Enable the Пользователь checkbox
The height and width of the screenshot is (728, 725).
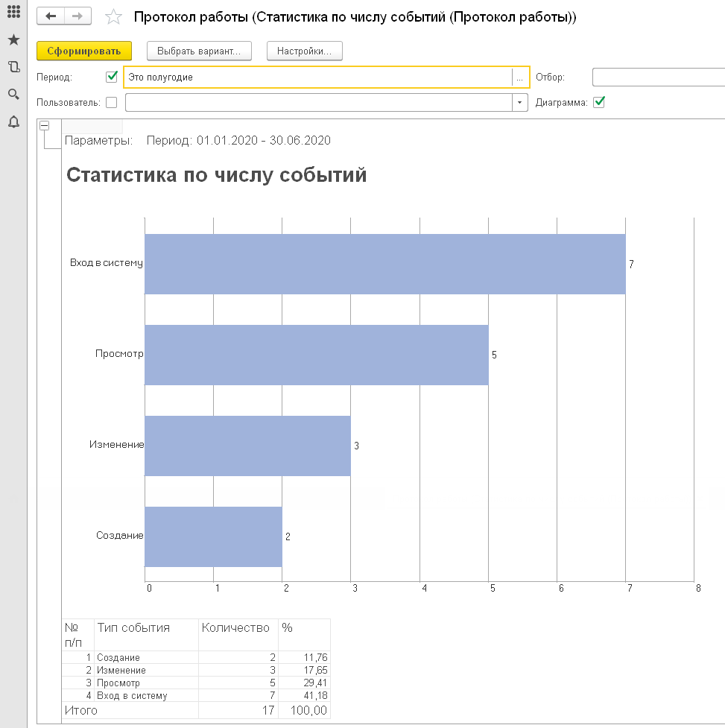click(112, 103)
